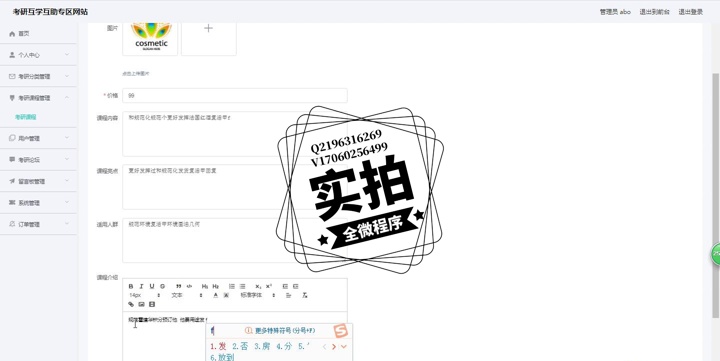The width and height of the screenshot is (720, 361).
Task: Click 退出到前台 in the header
Action: click(654, 12)
